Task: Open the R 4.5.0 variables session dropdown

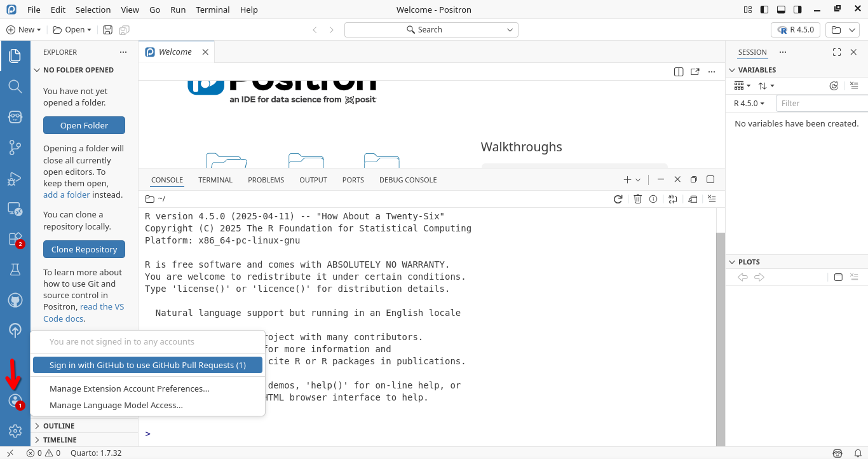Action: pyautogui.click(x=750, y=104)
